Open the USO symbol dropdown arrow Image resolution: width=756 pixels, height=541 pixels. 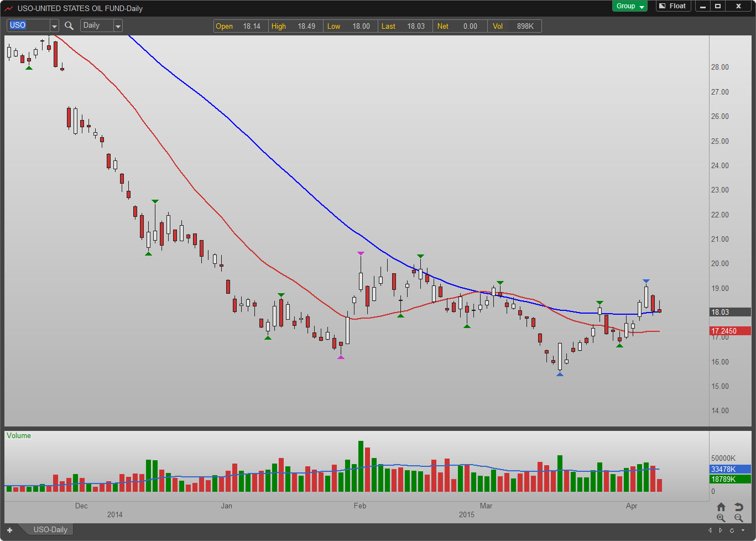click(54, 26)
